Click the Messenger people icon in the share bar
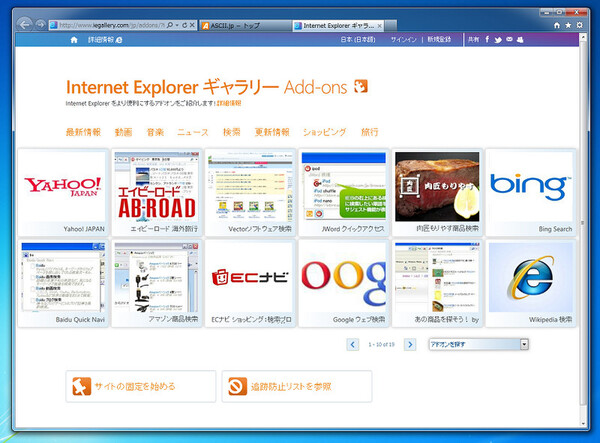The width and height of the screenshot is (600, 443). click(x=520, y=39)
